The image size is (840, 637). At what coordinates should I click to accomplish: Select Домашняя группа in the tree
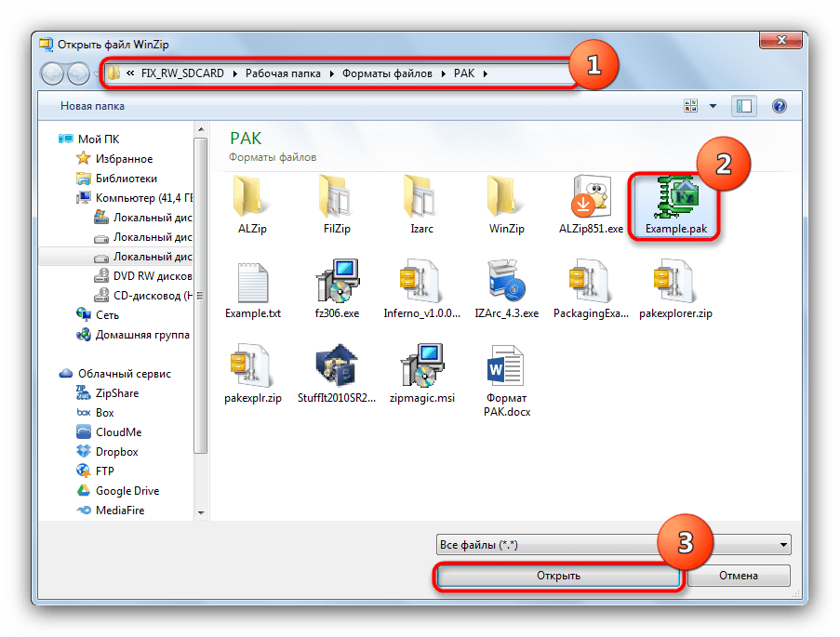click(132, 335)
